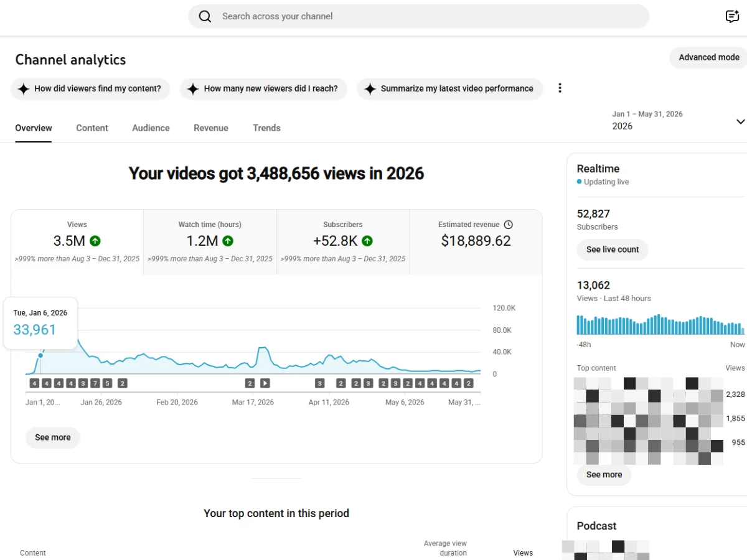Switch to Advanced mode
This screenshot has height=560, width=747.
[x=709, y=57]
